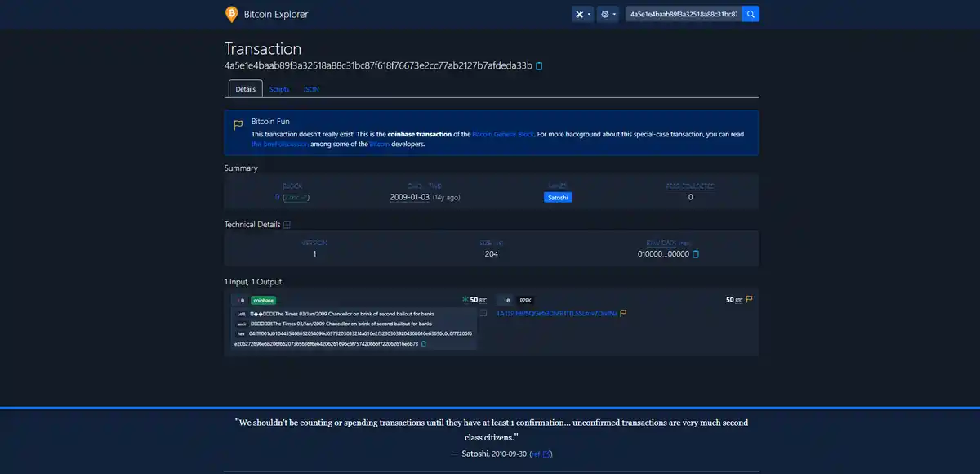
Task: Copy the coinbase hex data to clipboard
Action: [x=423, y=344]
